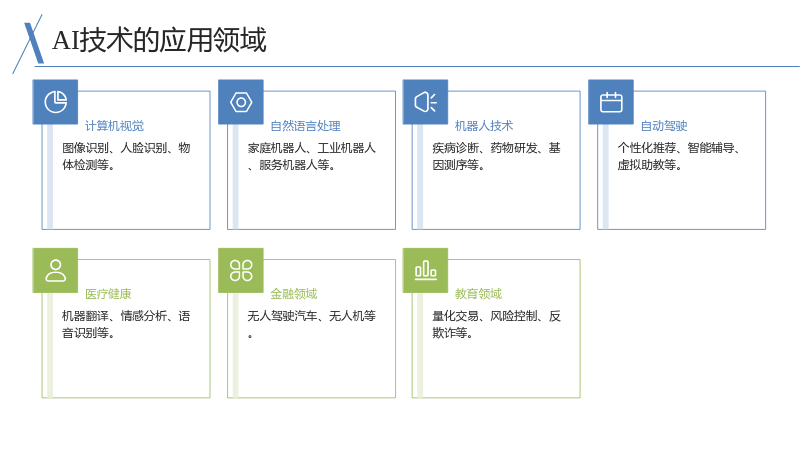Screen dimensions: 800x450
Task: Select the 机器人技术 heading
Action: click(x=484, y=126)
